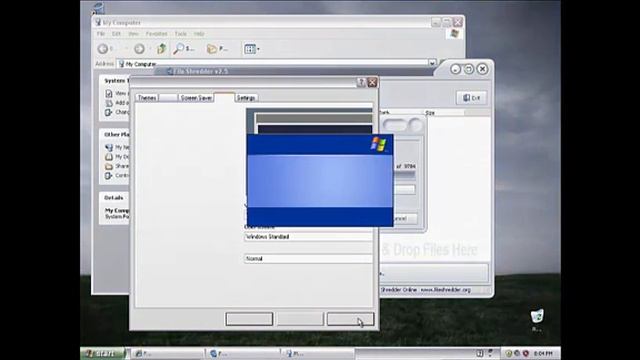Viewport: 640px width, 360px height.
Task: Open the Windows Standard color scheme dropdown
Action: (x=308, y=237)
